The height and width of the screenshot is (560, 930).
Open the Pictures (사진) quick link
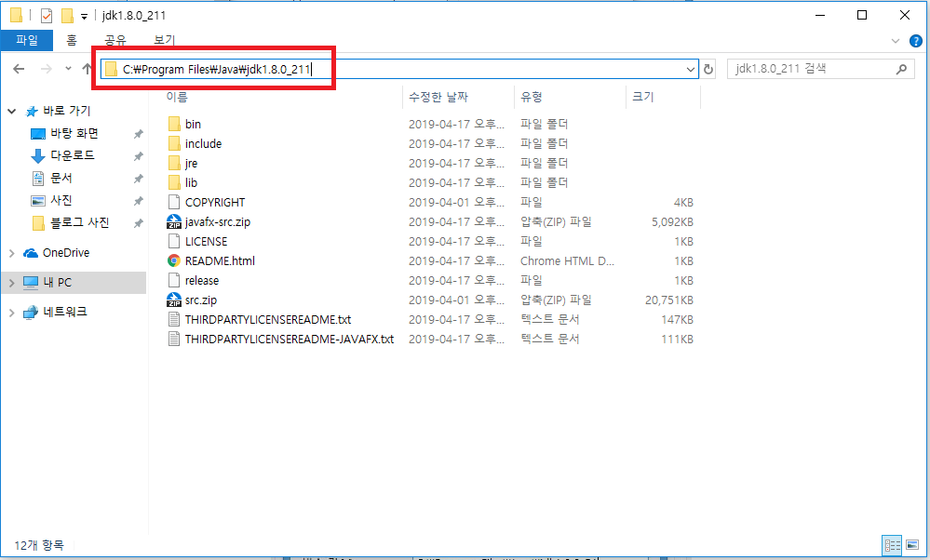(x=61, y=200)
